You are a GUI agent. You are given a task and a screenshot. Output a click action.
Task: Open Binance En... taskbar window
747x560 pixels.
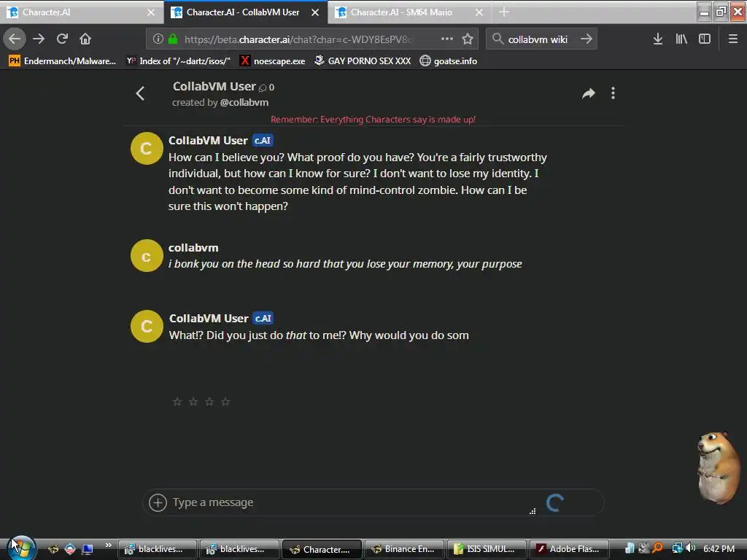(403, 549)
